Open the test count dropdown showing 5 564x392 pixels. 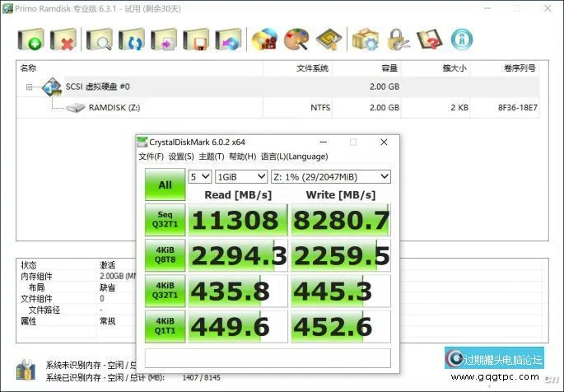tap(200, 176)
